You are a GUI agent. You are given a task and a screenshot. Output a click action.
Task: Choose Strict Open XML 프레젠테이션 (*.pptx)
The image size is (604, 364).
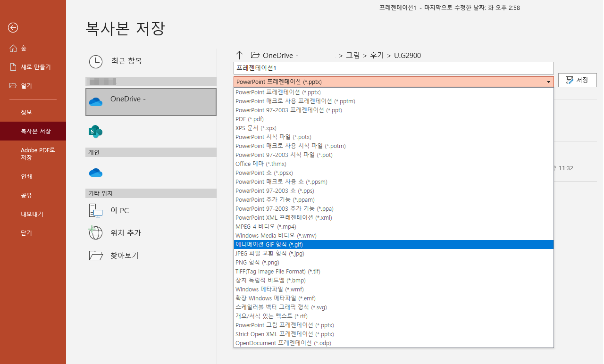[x=394, y=334]
